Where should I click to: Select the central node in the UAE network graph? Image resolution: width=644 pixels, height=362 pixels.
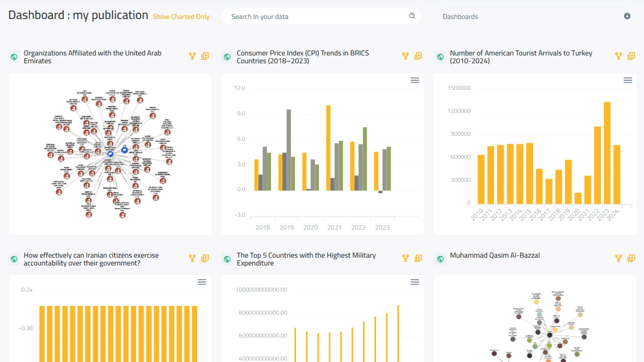110,154
